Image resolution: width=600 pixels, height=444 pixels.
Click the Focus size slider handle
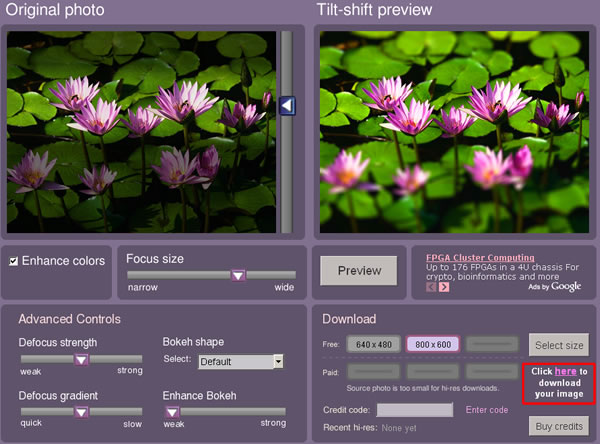tap(238, 275)
